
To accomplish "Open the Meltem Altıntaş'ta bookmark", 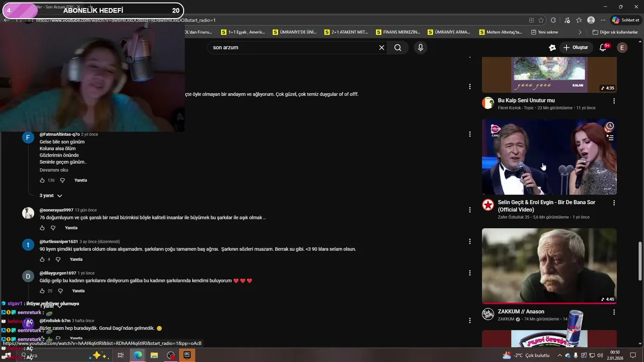I will pyautogui.click(x=501, y=32).
